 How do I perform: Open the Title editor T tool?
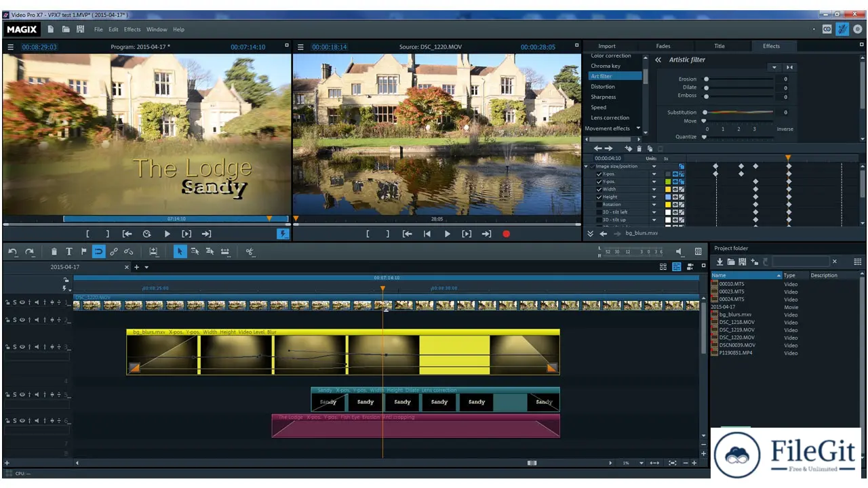68,251
